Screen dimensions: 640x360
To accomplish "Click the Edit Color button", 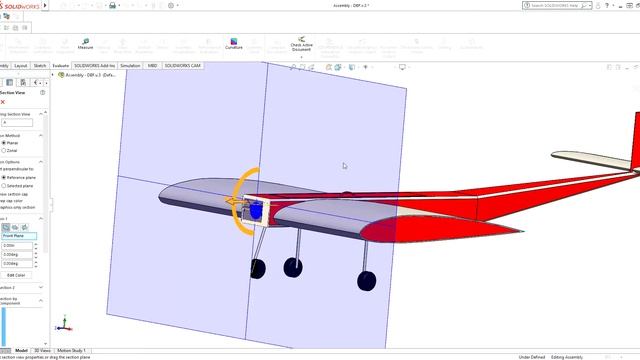I will point(16,276).
